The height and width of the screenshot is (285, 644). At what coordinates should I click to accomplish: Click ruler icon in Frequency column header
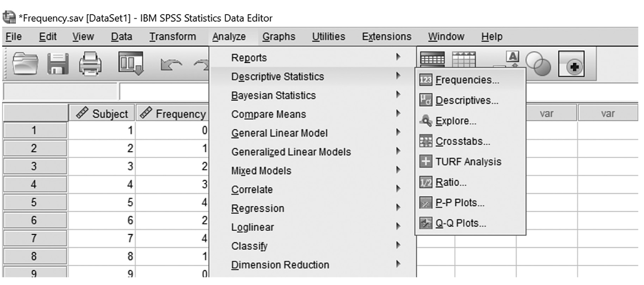coord(146,113)
